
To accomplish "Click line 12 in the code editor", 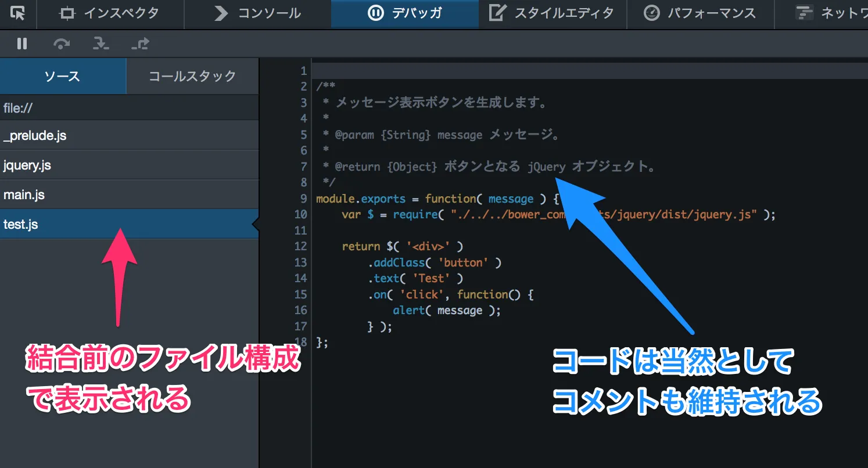I will [x=407, y=246].
